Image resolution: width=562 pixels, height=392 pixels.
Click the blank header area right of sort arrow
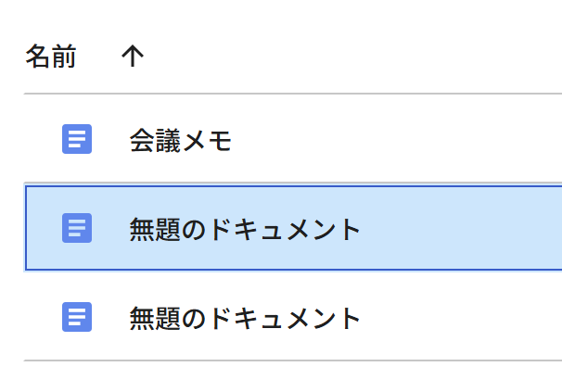[x=351, y=56]
